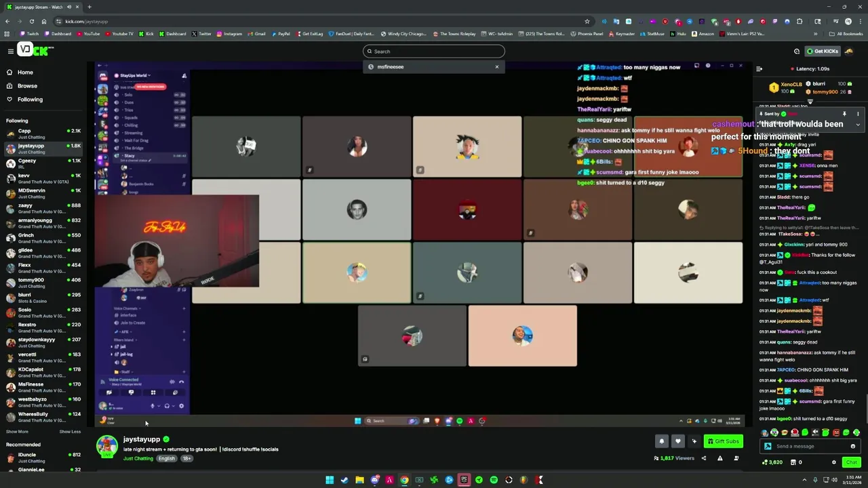Image resolution: width=868 pixels, height=488 pixels.
Task: Expand the gift leaderboard arrow
Action: coord(810,101)
